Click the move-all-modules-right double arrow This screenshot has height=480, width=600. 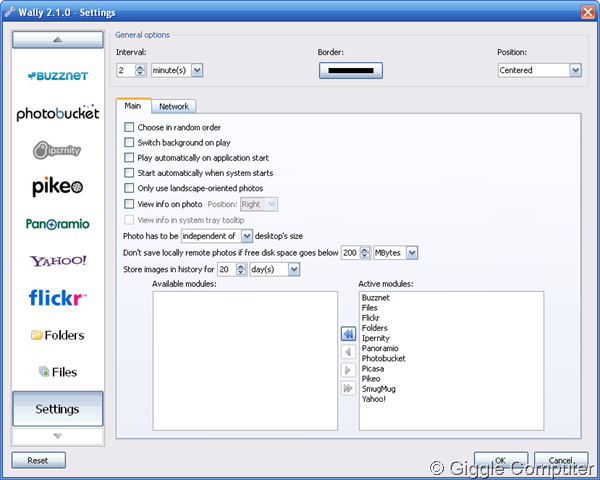pyautogui.click(x=348, y=388)
